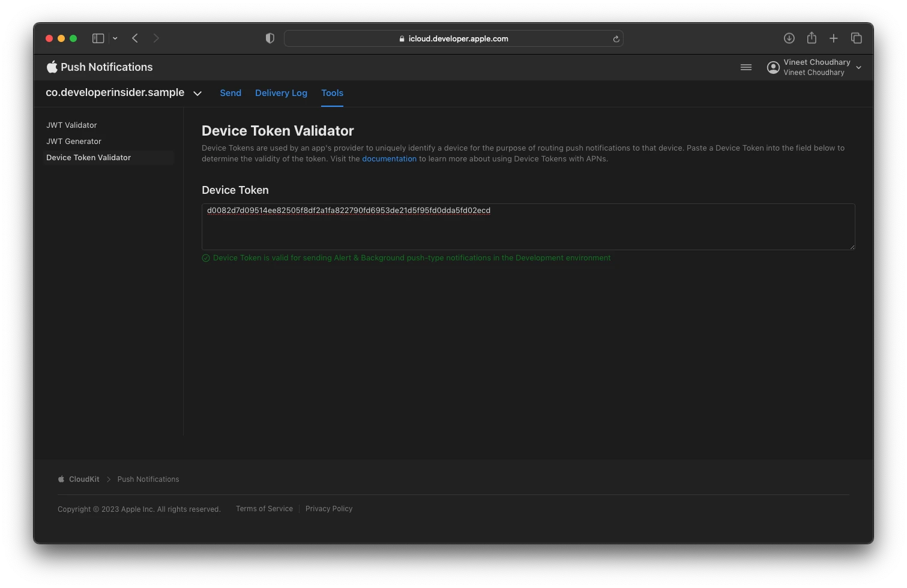Open the Privacy Policy link
Image resolution: width=907 pixels, height=588 pixels.
coord(329,509)
